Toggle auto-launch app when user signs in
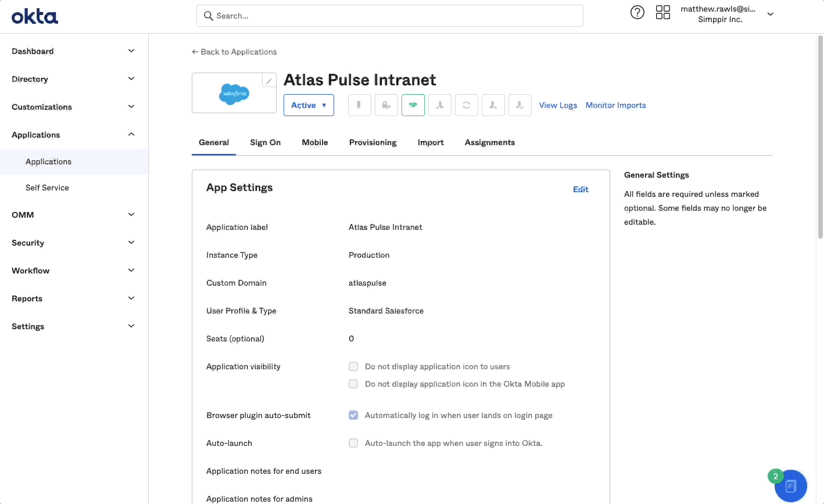 pyautogui.click(x=353, y=443)
